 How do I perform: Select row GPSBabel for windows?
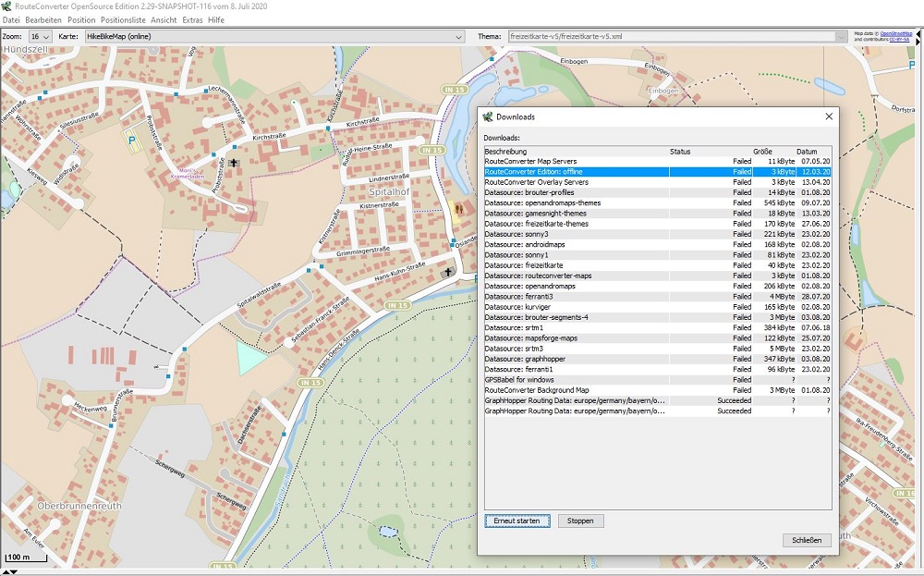(x=658, y=380)
